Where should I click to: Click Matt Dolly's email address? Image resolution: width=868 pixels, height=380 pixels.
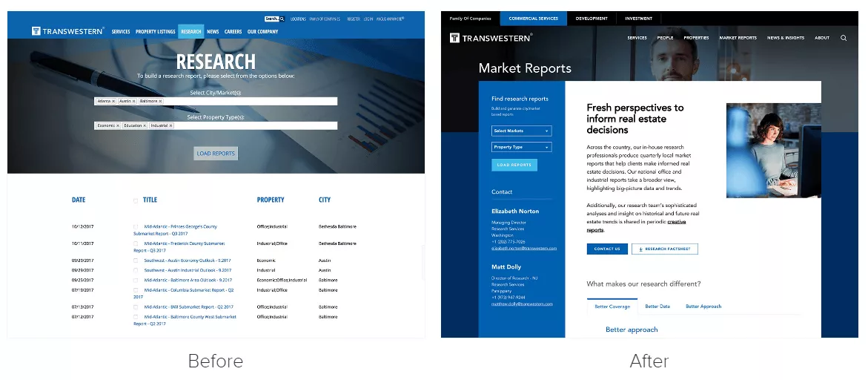point(522,304)
